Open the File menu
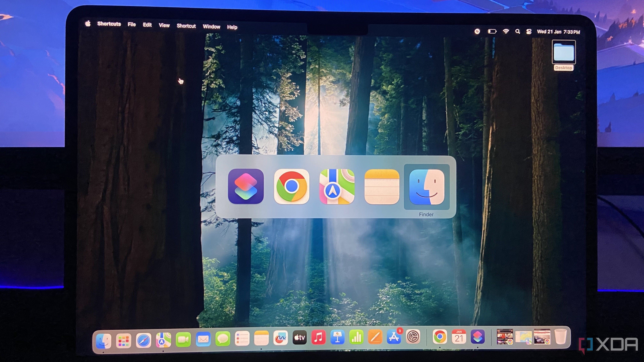644x362 pixels. 132,24
